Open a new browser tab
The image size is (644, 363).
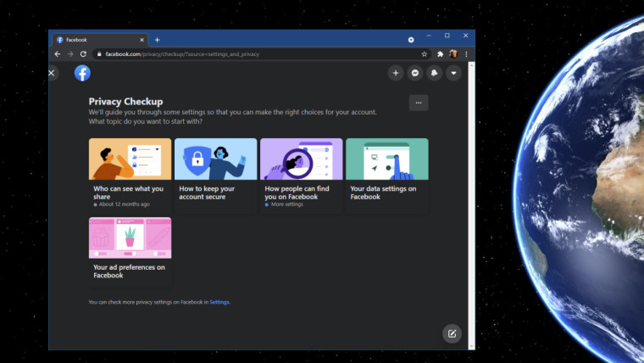coord(157,40)
